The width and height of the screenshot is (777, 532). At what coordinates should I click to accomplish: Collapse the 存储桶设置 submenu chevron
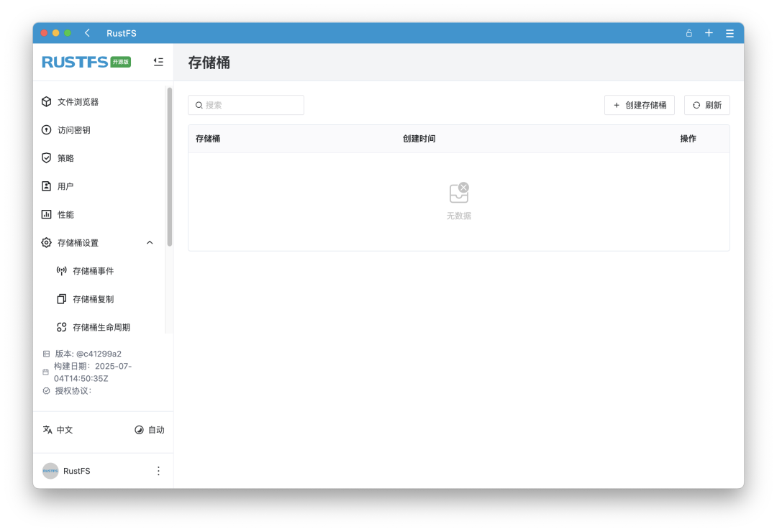pos(150,242)
